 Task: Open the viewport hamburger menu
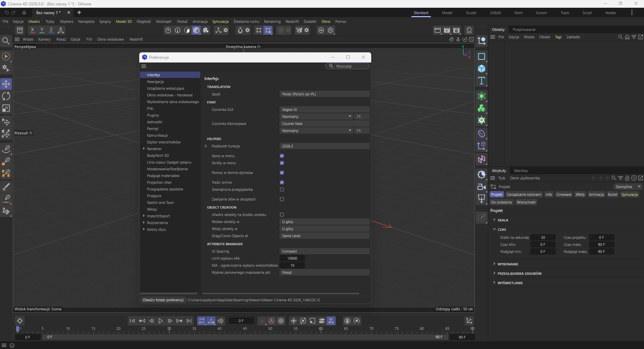[x=17, y=39]
